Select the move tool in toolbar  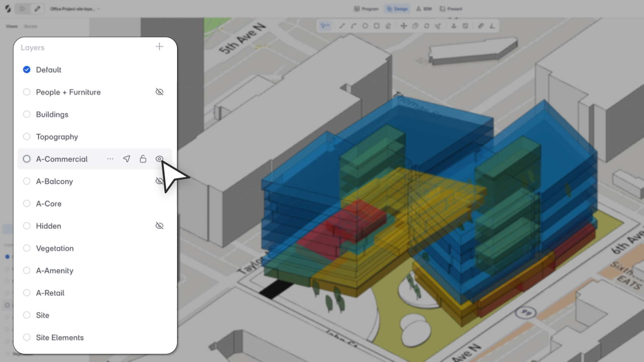(x=404, y=26)
